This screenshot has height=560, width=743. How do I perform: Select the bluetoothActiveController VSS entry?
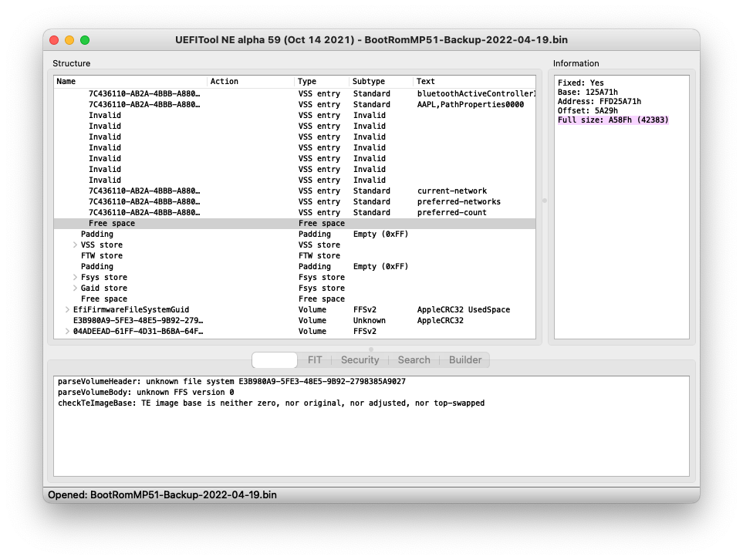(x=295, y=94)
